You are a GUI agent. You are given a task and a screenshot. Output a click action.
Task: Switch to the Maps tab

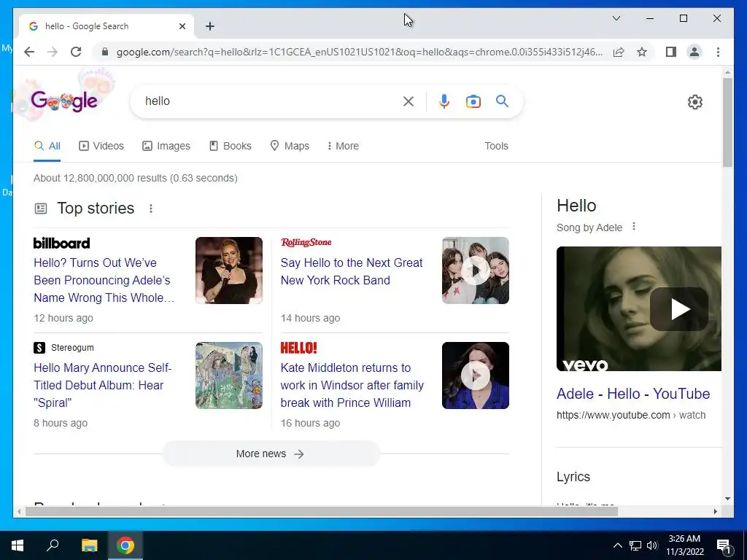(290, 146)
